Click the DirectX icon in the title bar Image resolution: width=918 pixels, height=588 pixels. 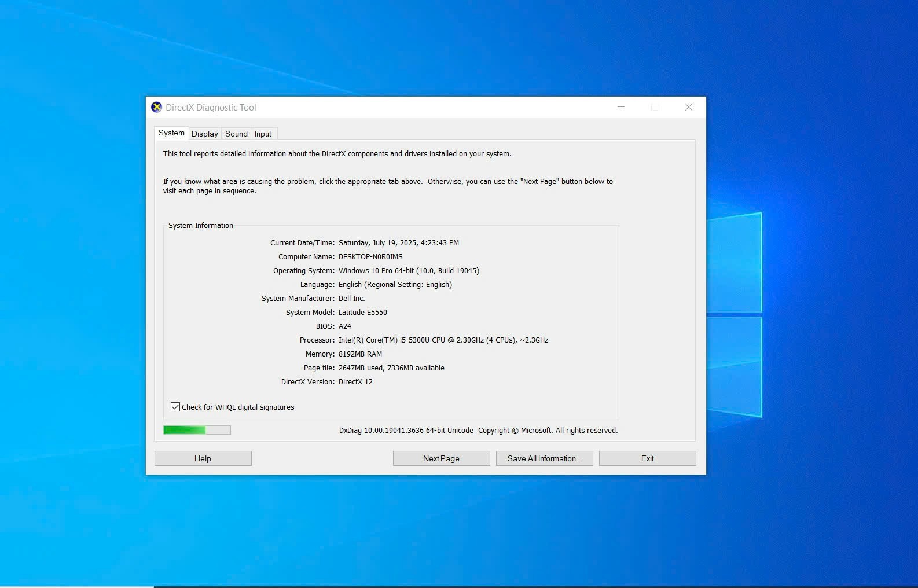tap(156, 107)
